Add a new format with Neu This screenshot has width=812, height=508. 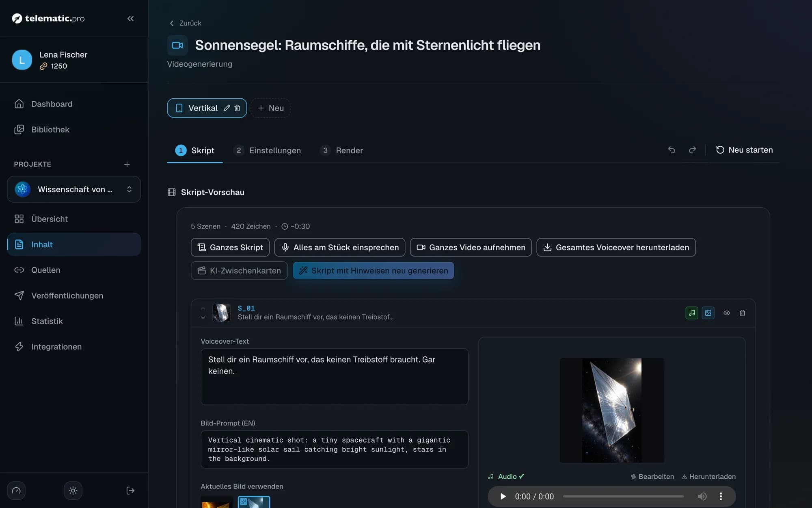coord(270,108)
